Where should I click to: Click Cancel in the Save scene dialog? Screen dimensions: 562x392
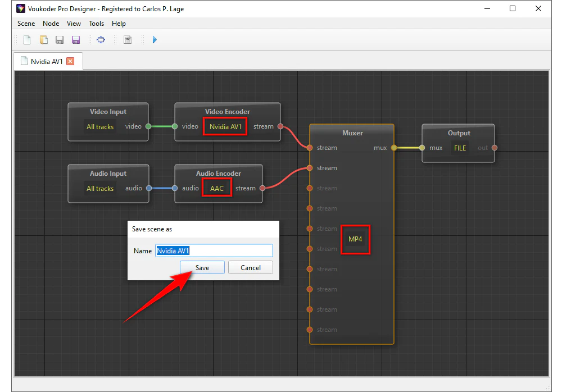click(x=251, y=268)
